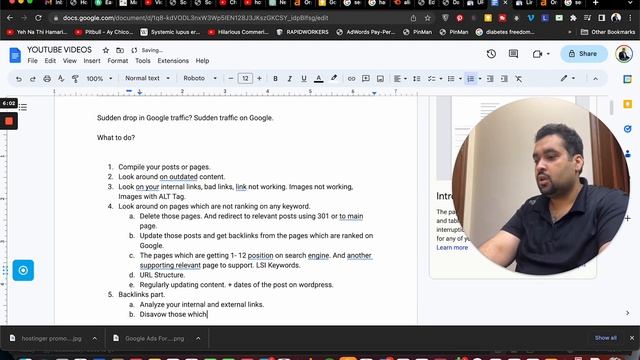
Task: Star the YOUTUBE VIDEOS document
Action: click(106, 50)
